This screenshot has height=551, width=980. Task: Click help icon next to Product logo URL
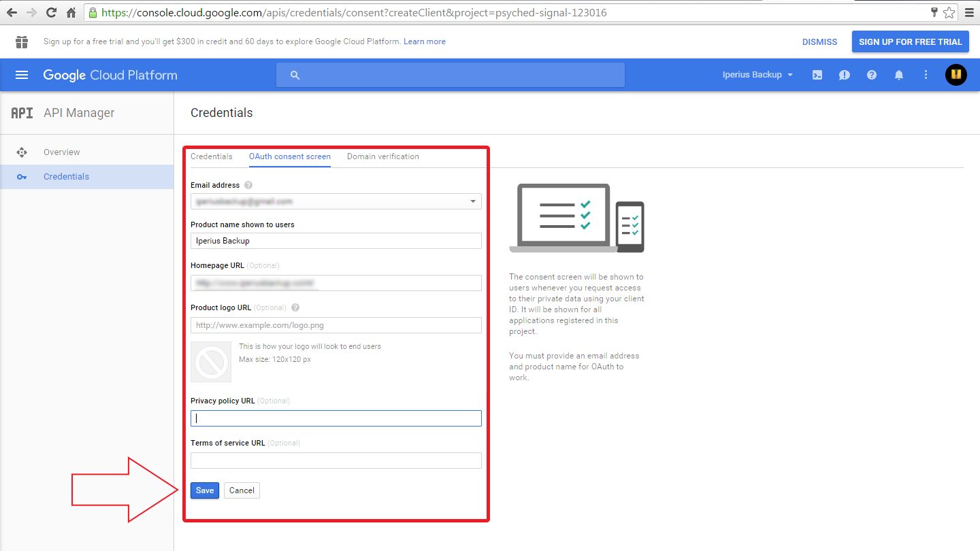click(295, 307)
